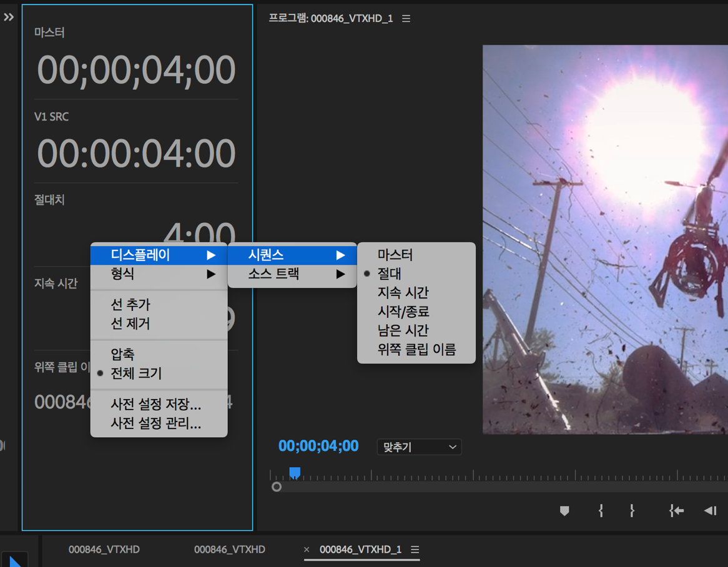Viewport: 728px width, 567px height.
Task: Choose 선 제거 from the context menu
Action: (159, 323)
